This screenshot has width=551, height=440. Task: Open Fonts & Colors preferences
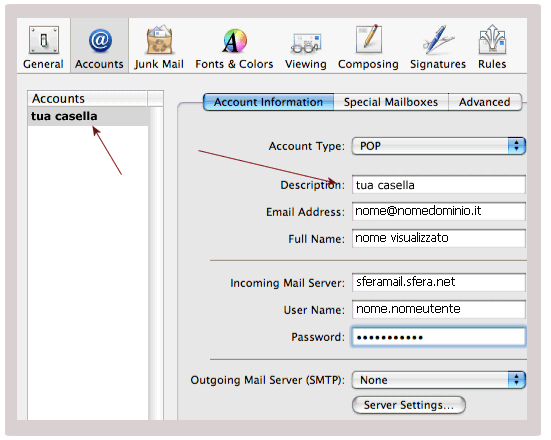234,40
